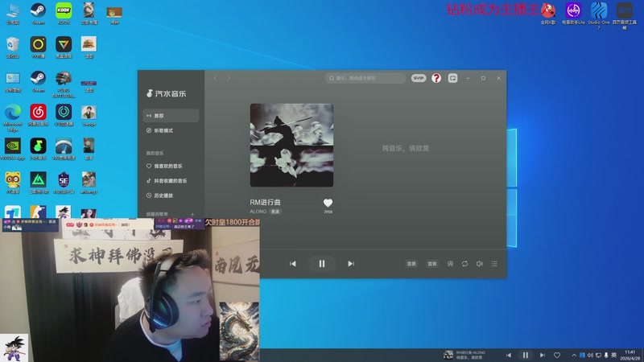Open Steam icon in top desktop row
The width and height of the screenshot is (644, 362).
pos(38,14)
